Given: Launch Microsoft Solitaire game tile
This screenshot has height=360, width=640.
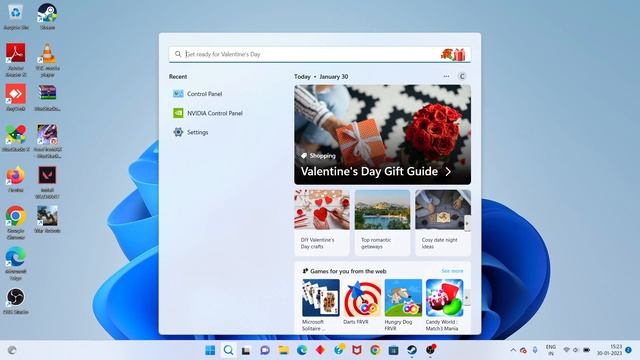Looking at the screenshot, I should [x=320, y=305].
